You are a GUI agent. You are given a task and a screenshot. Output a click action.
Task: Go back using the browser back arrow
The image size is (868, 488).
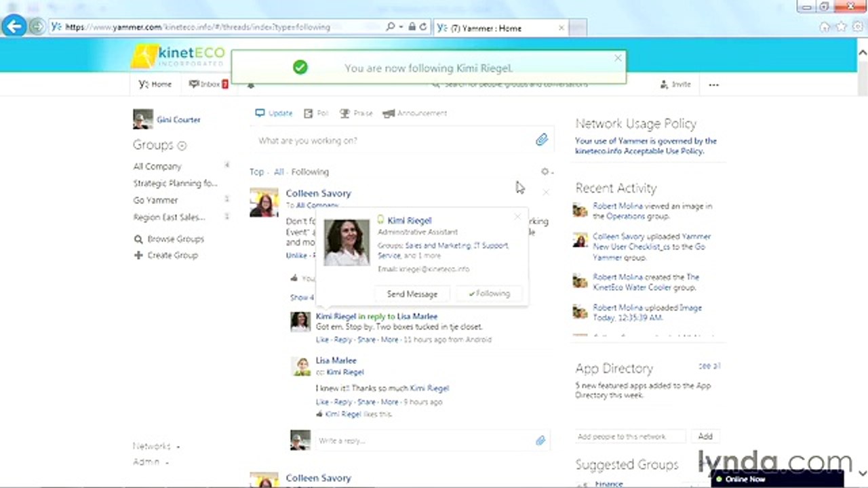click(x=14, y=26)
